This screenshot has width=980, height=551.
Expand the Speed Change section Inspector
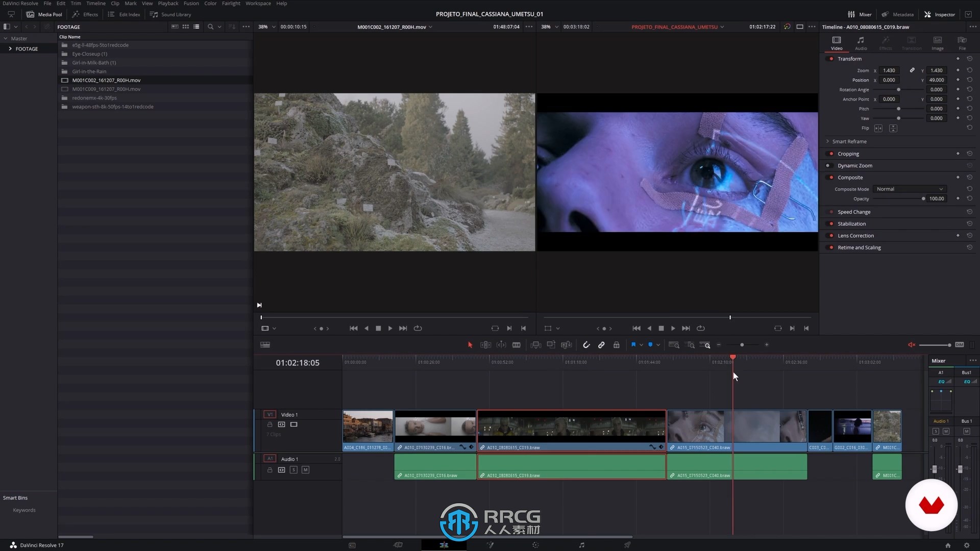pyautogui.click(x=853, y=211)
